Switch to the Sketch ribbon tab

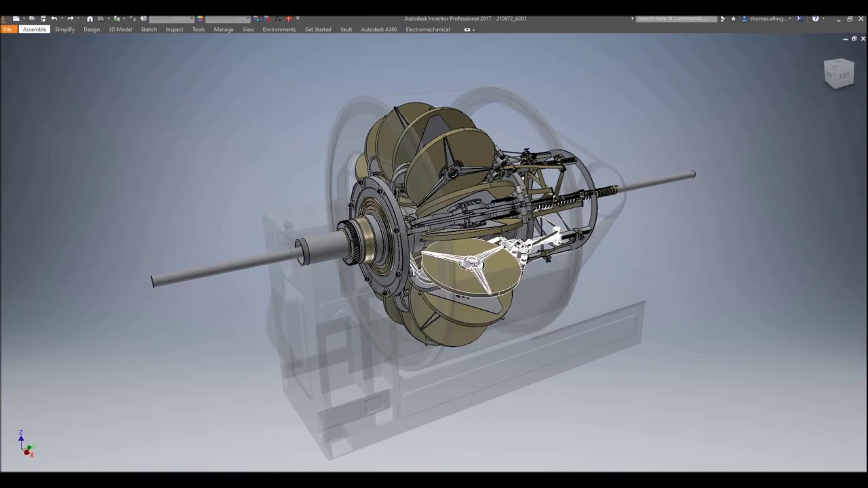pyautogui.click(x=149, y=29)
